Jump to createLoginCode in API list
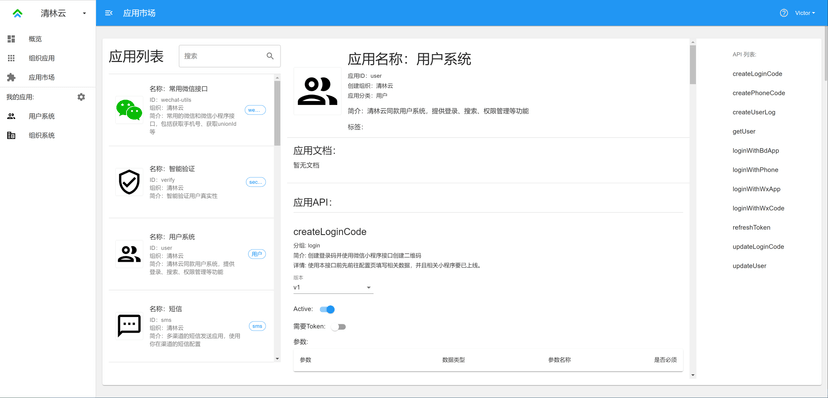This screenshot has height=398, width=828. [757, 74]
